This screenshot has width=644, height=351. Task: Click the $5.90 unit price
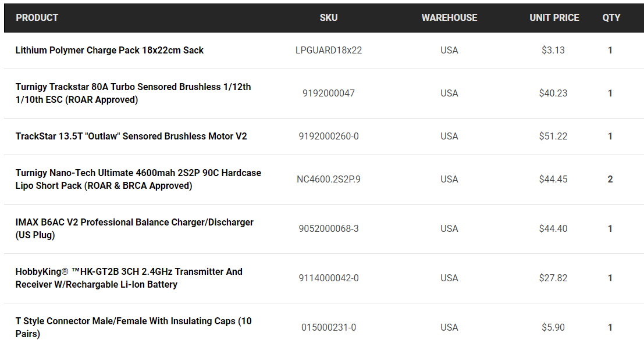(553, 327)
